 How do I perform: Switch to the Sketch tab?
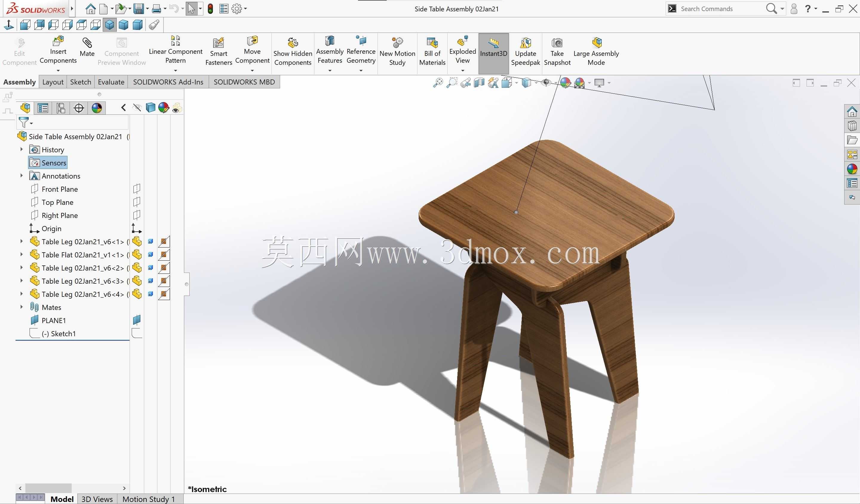pyautogui.click(x=81, y=82)
